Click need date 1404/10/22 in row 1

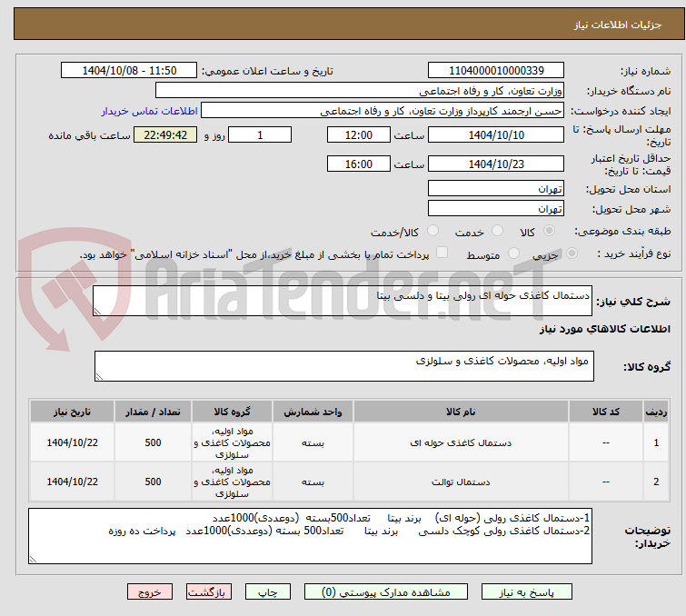(72, 442)
